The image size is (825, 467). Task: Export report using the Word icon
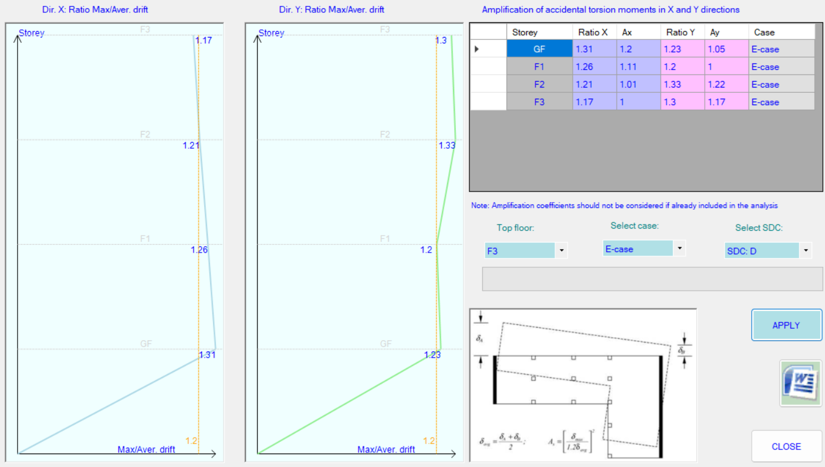tap(800, 383)
